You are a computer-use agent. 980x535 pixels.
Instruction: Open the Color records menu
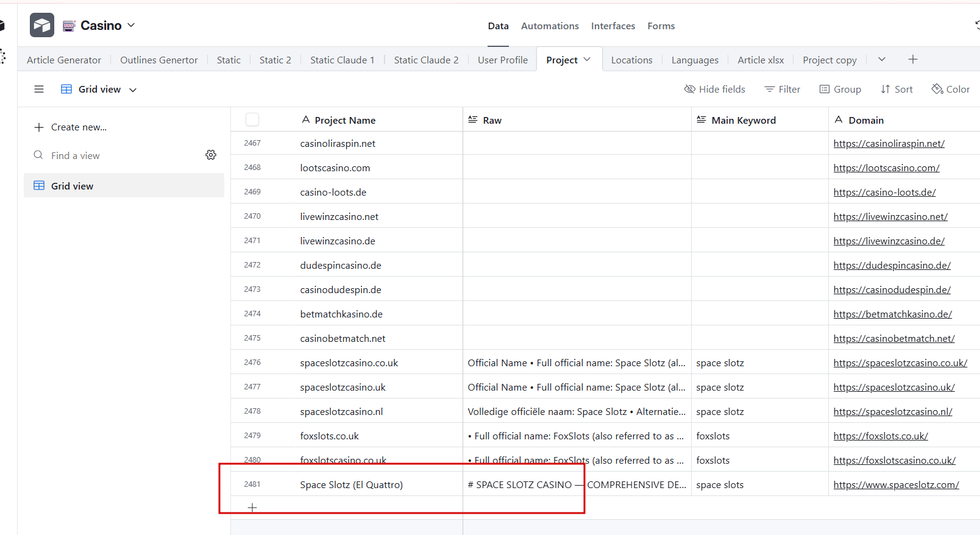click(x=951, y=89)
